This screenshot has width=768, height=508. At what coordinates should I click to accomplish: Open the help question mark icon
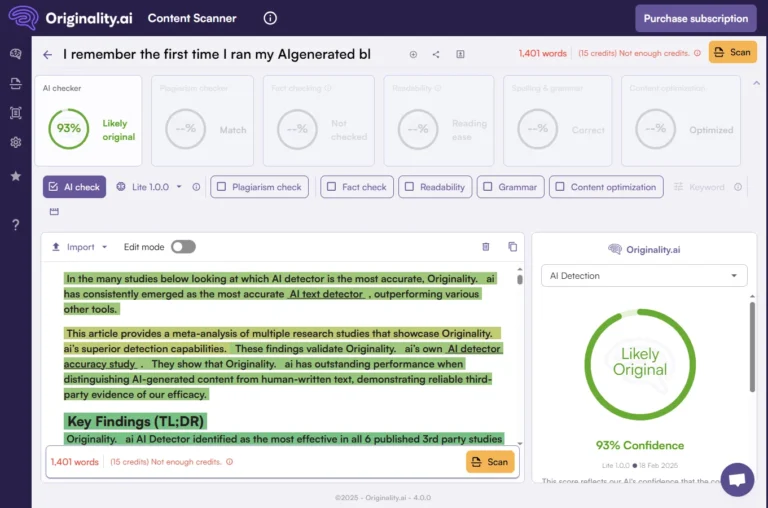(16, 225)
